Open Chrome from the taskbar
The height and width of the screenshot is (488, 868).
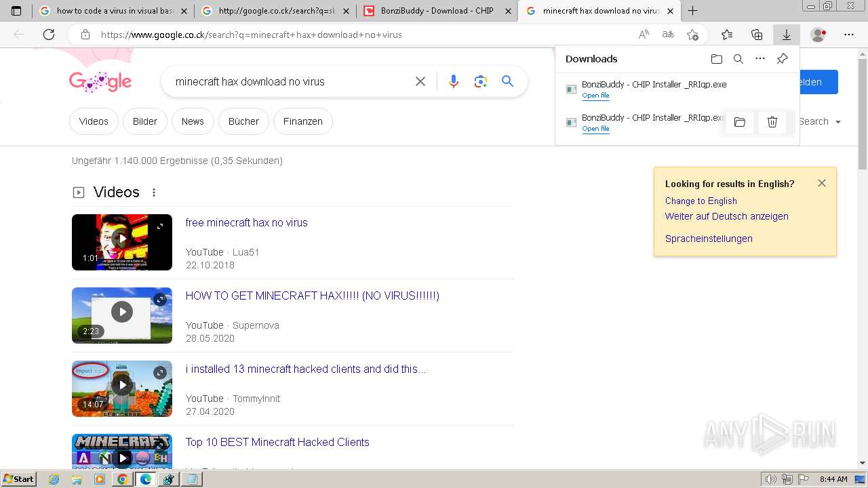(122, 479)
